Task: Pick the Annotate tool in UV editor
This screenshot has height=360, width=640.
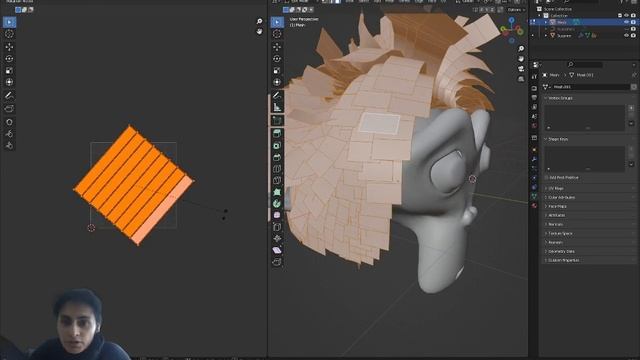Action: tap(9, 96)
